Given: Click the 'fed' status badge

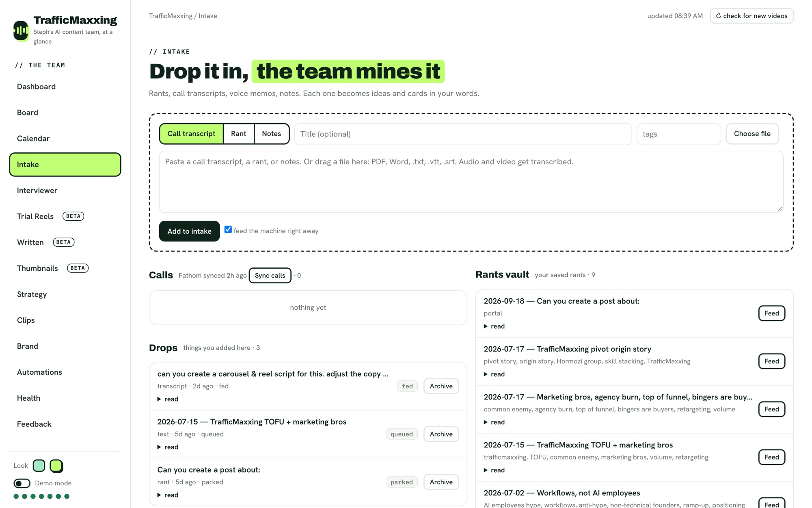Looking at the screenshot, I should [407, 386].
